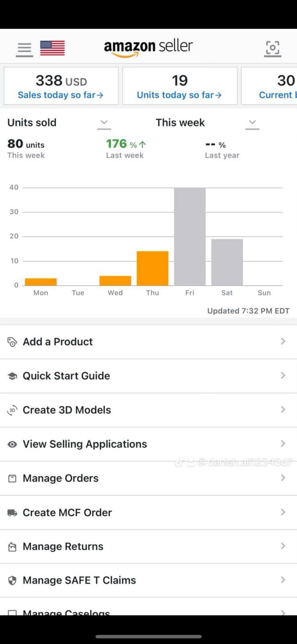Open the barcode scanner icon
Viewport: 297px width, 644px height.
click(272, 48)
